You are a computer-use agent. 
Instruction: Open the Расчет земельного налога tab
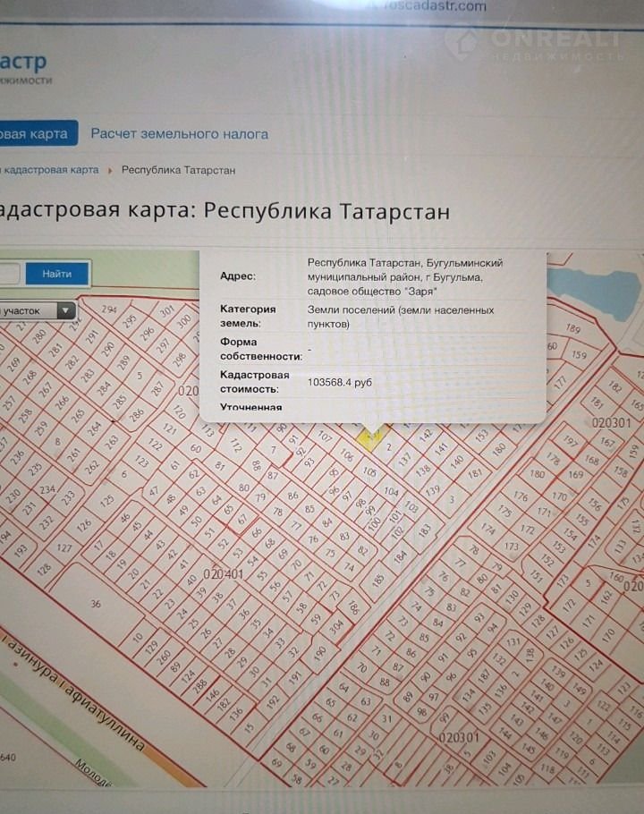click(179, 133)
